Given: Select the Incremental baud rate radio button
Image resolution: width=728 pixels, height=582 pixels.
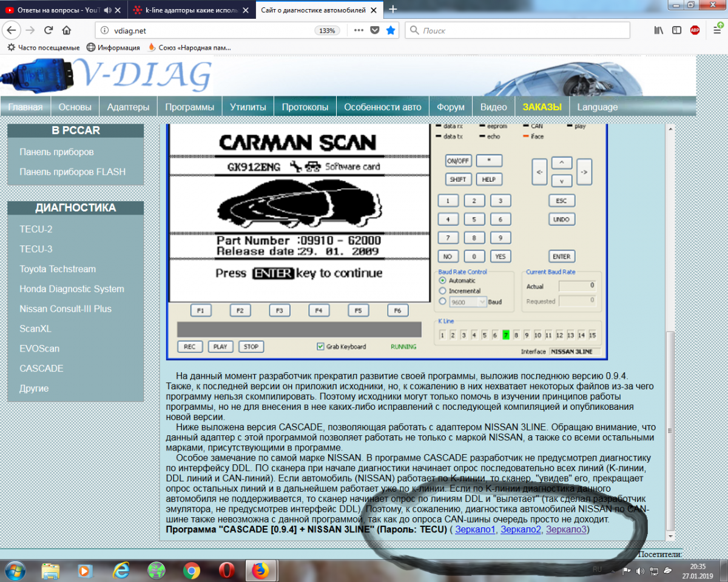Looking at the screenshot, I should pos(442,291).
